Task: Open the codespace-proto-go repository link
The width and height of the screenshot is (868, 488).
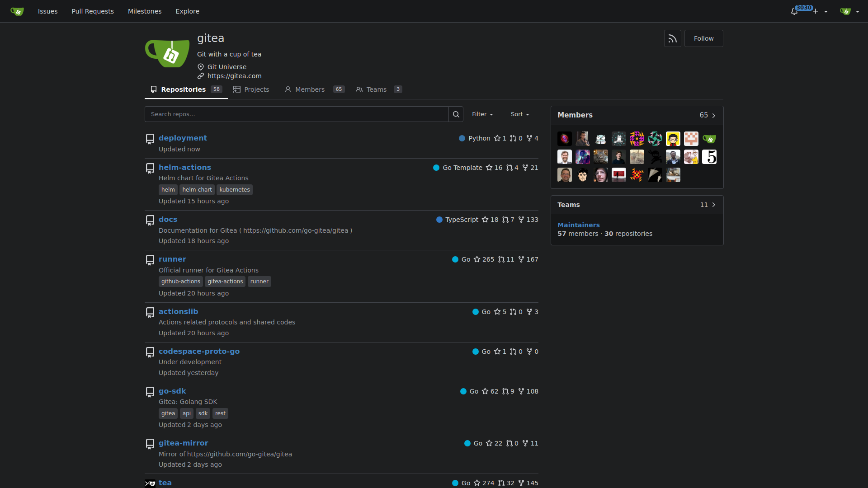Action: pyautogui.click(x=199, y=352)
